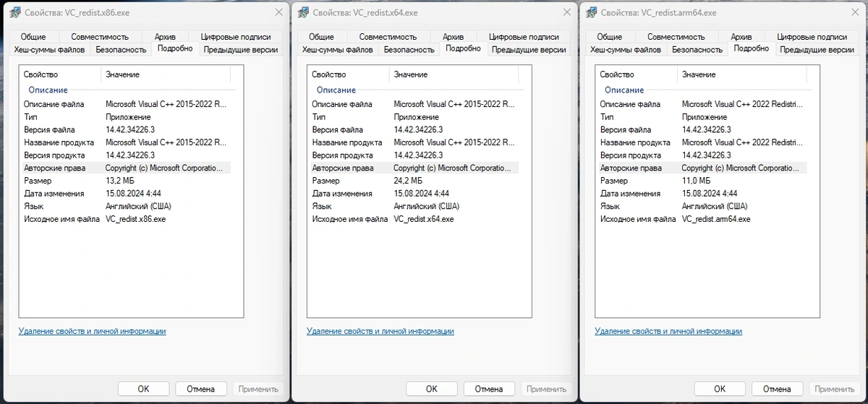Select Версия продукта row in x86 window

point(126,155)
